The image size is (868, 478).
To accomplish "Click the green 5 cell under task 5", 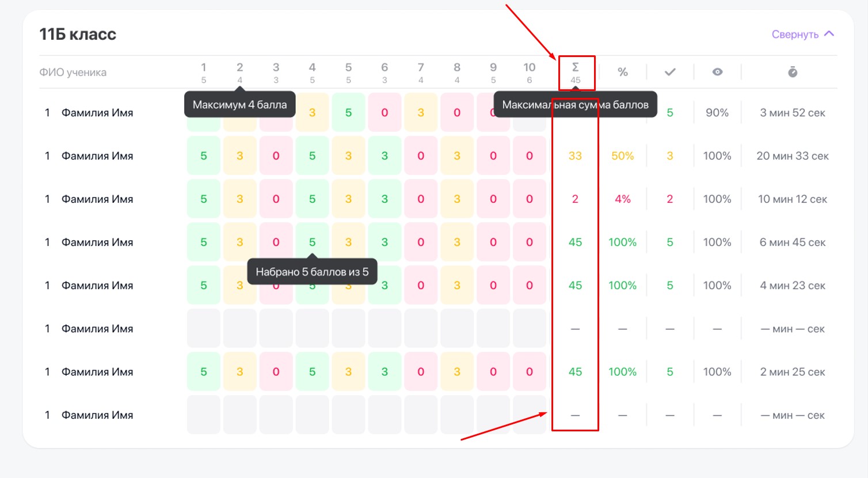I will pyautogui.click(x=348, y=113).
